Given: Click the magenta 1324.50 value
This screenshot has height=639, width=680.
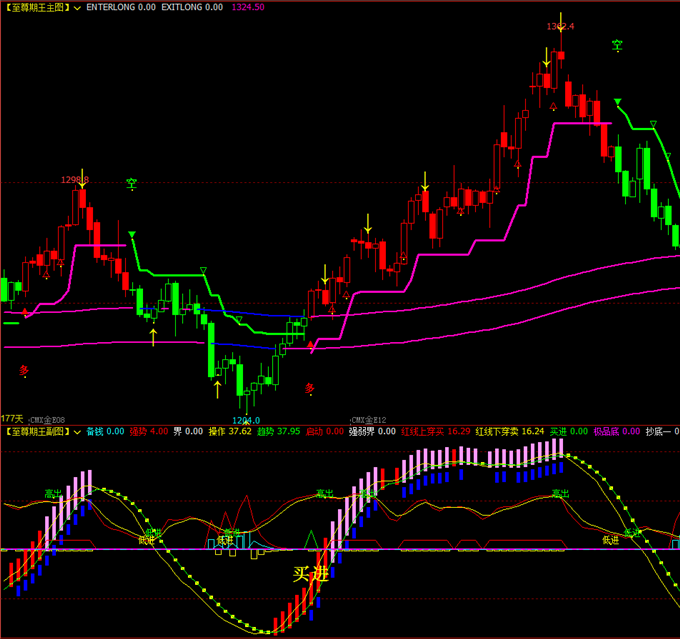Looking at the screenshot, I should [248, 7].
